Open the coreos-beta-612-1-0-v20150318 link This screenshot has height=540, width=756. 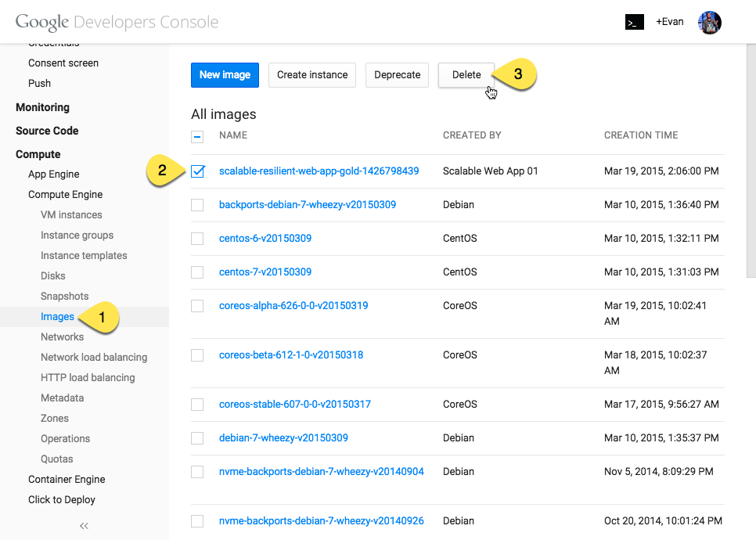(x=290, y=355)
